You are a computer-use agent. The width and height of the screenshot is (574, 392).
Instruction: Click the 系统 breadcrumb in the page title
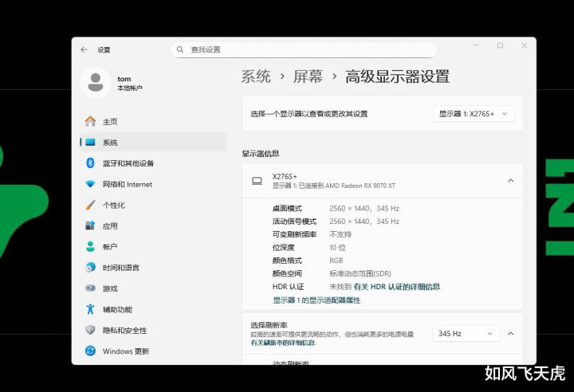point(256,76)
